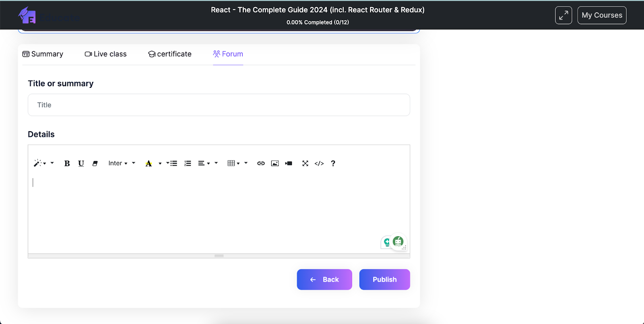Go back using the Back button

(x=324, y=279)
